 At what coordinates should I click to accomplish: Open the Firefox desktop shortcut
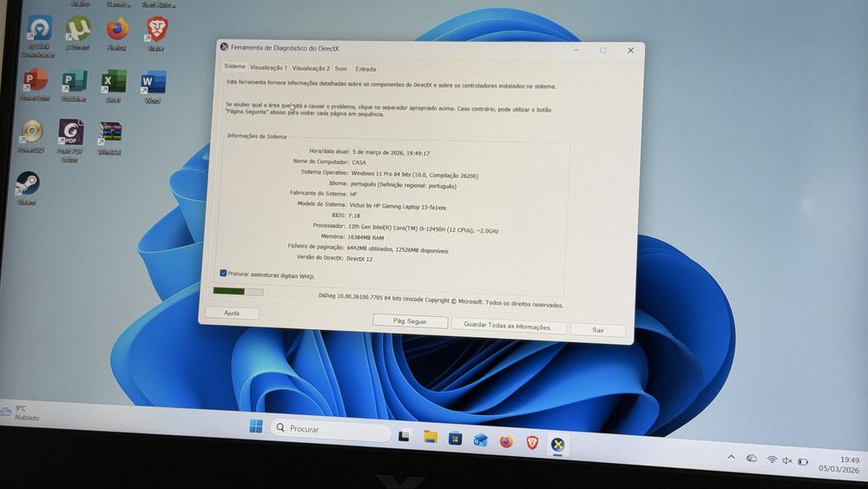point(117,33)
